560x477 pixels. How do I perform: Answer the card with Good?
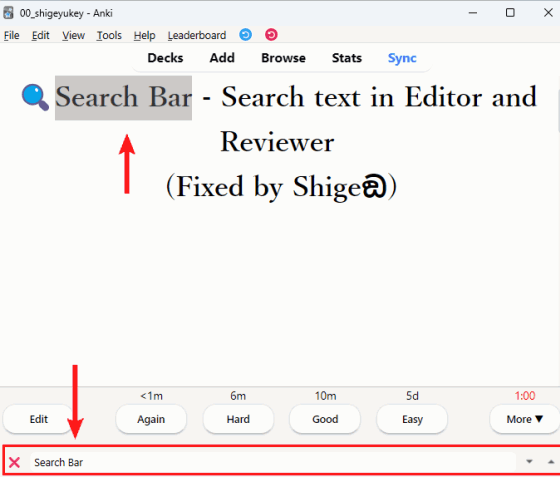(325, 419)
